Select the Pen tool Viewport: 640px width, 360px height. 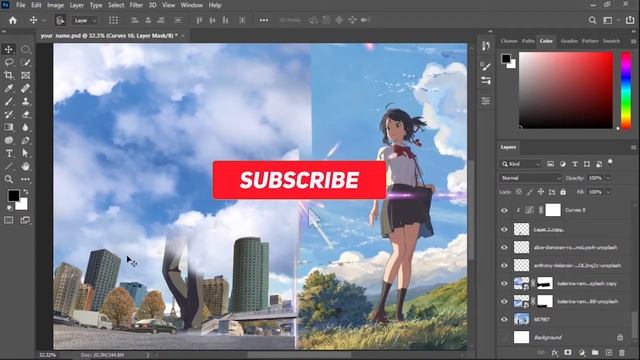[25, 140]
